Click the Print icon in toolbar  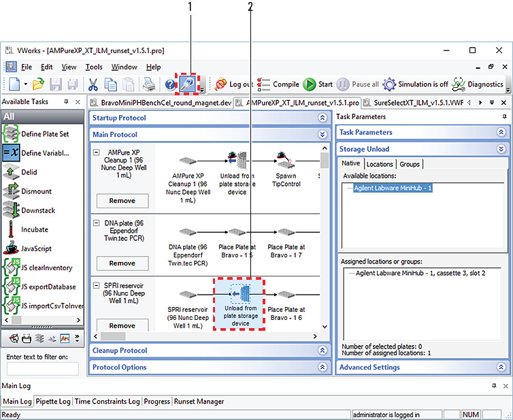[x=148, y=84]
